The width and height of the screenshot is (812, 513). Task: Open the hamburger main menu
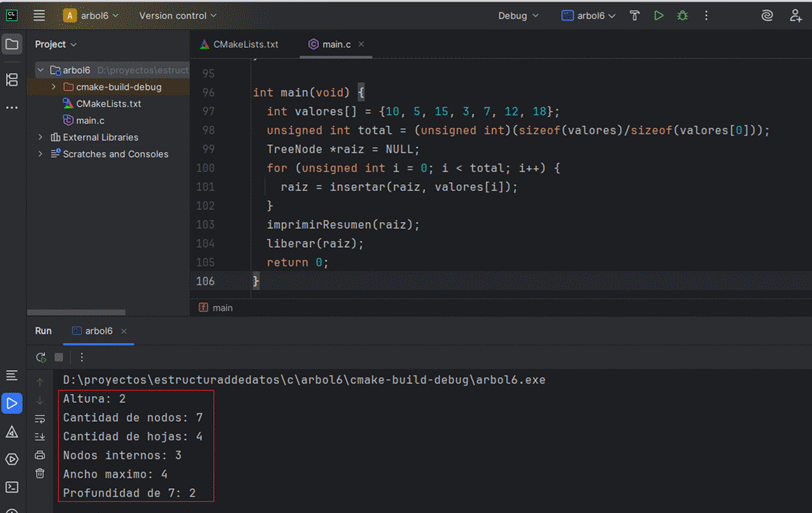pyautogui.click(x=39, y=16)
